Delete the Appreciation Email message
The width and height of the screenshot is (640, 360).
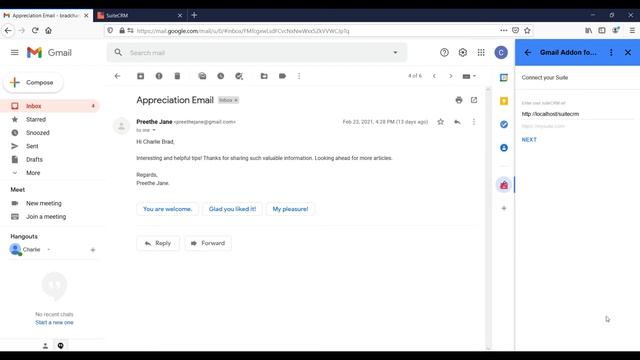[177, 76]
